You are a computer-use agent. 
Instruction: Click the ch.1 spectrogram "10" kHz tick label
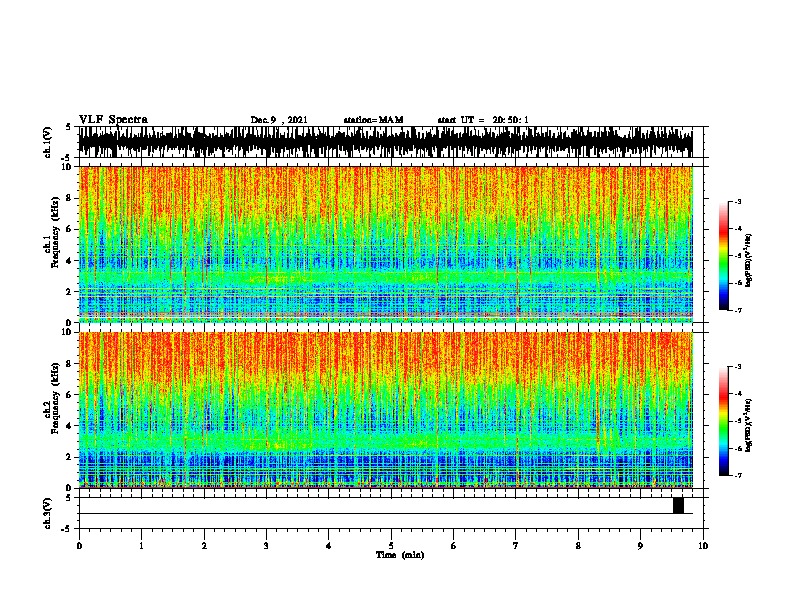tap(67, 167)
